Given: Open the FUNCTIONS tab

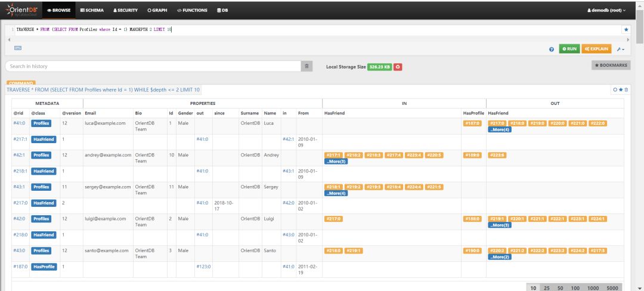Looking at the screenshot, I should [x=192, y=10].
